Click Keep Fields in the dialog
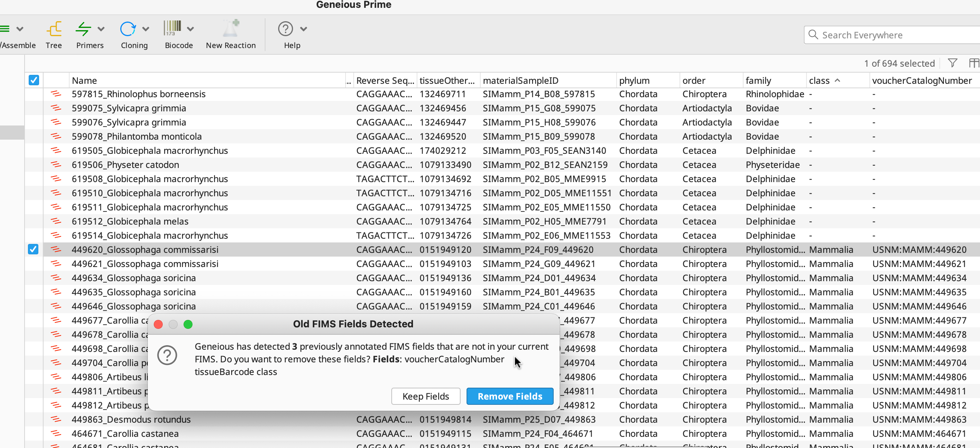The image size is (980, 448). (x=426, y=396)
